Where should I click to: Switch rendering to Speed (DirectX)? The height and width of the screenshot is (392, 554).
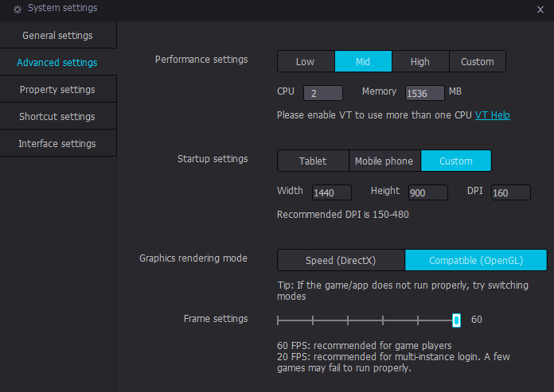click(341, 261)
